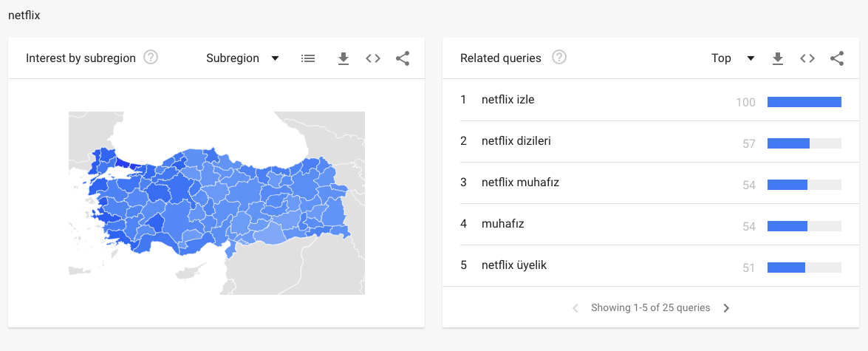Open the 'netflix izle' query
The image size is (868, 351).
click(508, 100)
